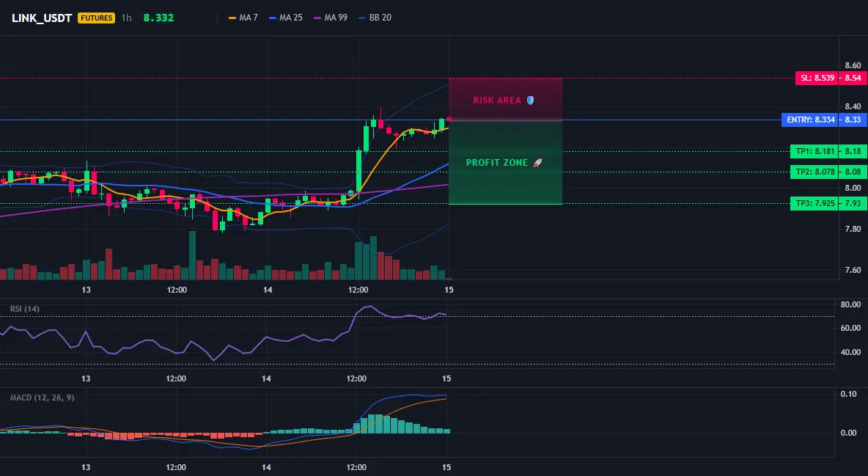Image resolution: width=868 pixels, height=476 pixels.
Task: Click date 15 on the RSI time axis
Action: point(446,378)
